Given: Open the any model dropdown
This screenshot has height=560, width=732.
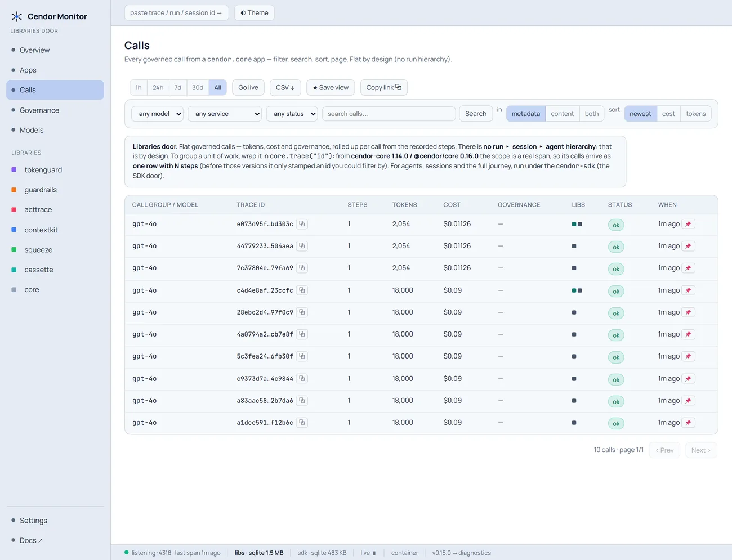Looking at the screenshot, I should (x=158, y=114).
